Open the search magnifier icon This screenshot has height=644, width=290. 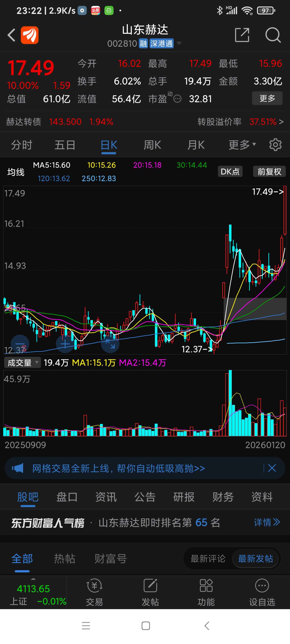pyautogui.click(x=273, y=35)
